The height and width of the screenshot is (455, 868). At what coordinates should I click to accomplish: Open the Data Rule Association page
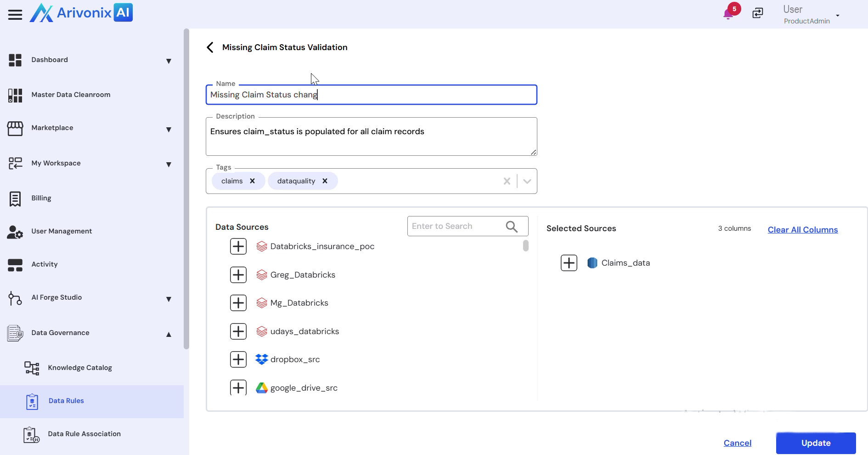coord(84,434)
